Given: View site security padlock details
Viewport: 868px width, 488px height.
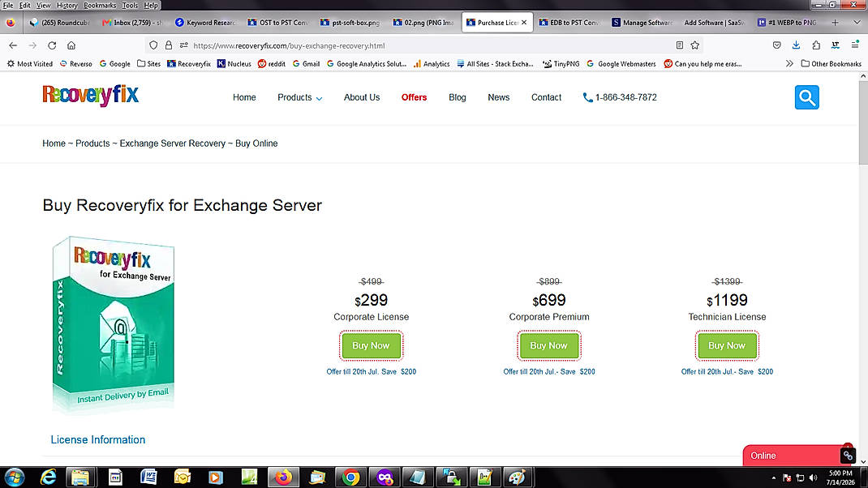Looking at the screenshot, I should (168, 45).
